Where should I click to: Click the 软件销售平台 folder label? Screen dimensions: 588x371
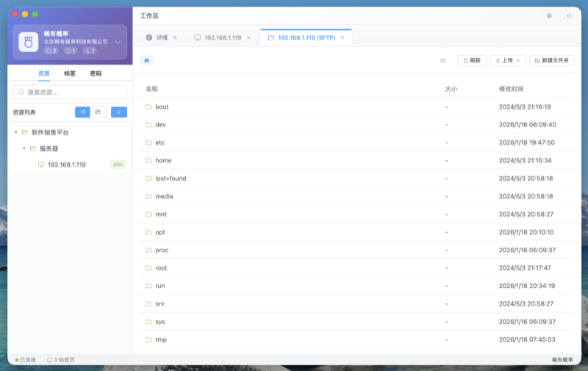[50, 132]
